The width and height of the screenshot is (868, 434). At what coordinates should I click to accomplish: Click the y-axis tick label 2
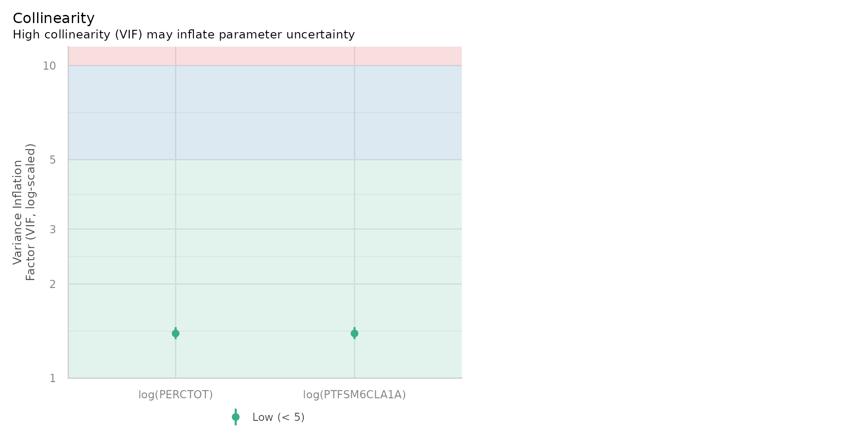click(x=52, y=284)
